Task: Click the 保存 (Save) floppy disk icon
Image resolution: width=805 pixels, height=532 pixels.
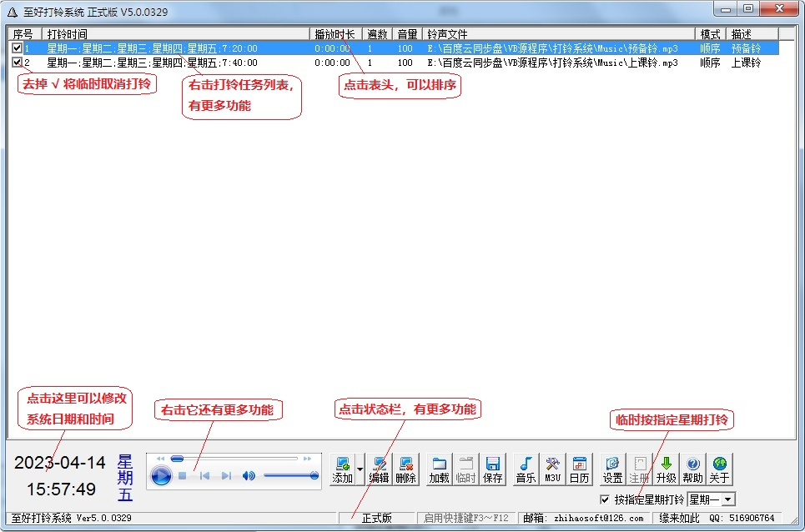Action: 494,468
